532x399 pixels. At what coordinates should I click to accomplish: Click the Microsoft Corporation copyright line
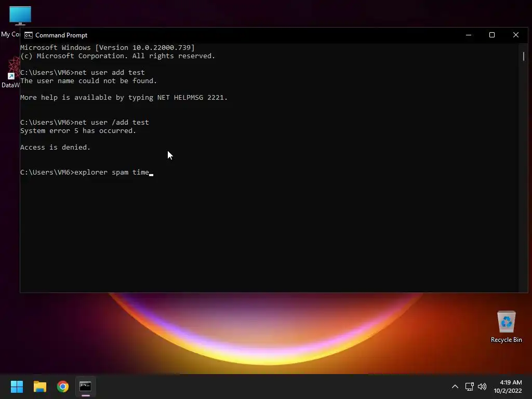[118, 56]
